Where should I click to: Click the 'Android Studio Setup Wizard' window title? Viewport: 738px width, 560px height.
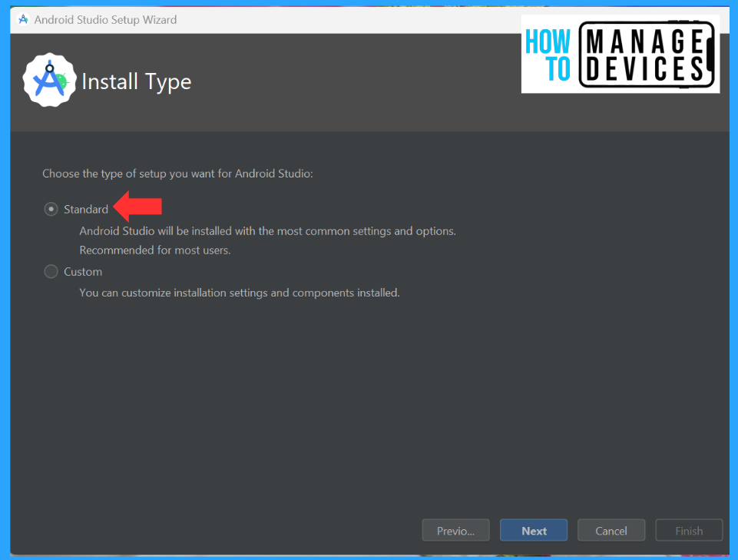click(105, 20)
